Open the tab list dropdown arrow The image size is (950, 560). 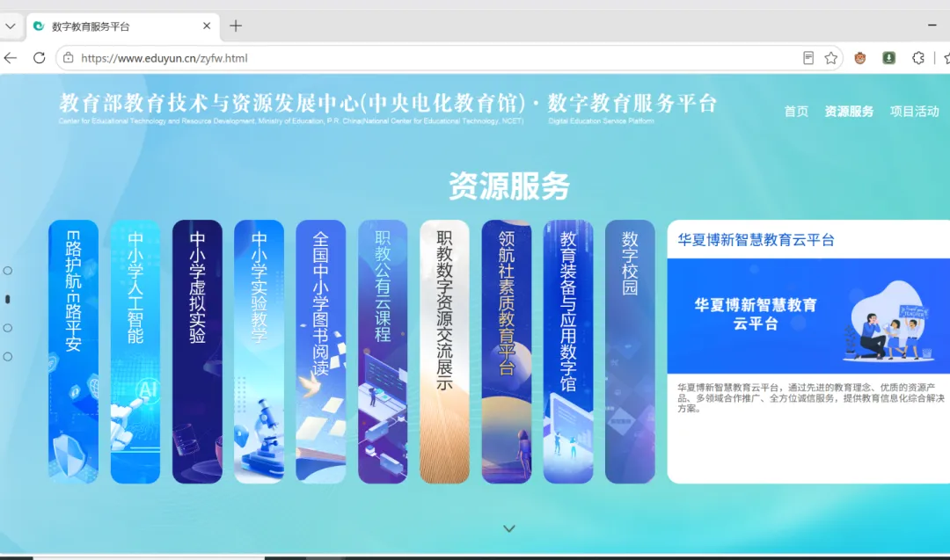tap(11, 26)
